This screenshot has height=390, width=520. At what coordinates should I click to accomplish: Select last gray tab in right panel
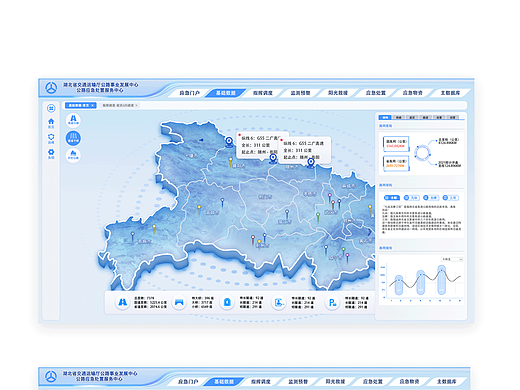[x=453, y=117]
